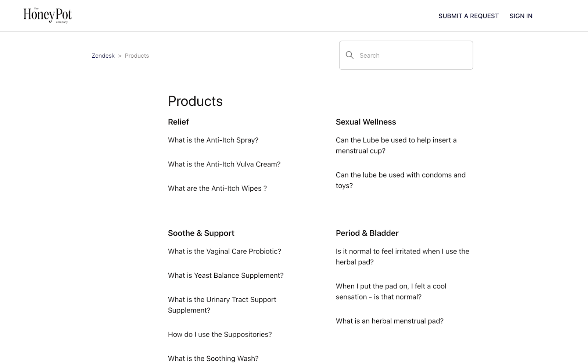
Task: Click 'What are the Anti-Itch Wipes?'
Action: click(218, 188)
